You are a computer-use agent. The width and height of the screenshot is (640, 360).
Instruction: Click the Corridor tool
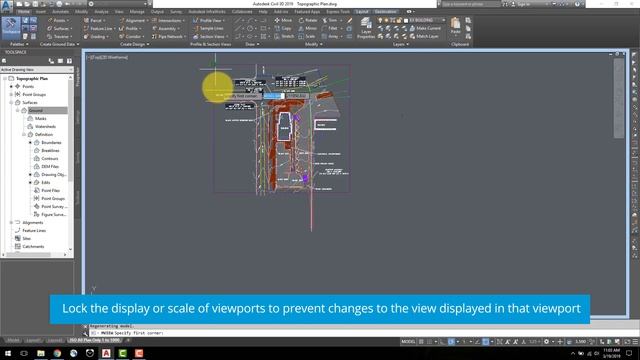(x=131, y=37)
